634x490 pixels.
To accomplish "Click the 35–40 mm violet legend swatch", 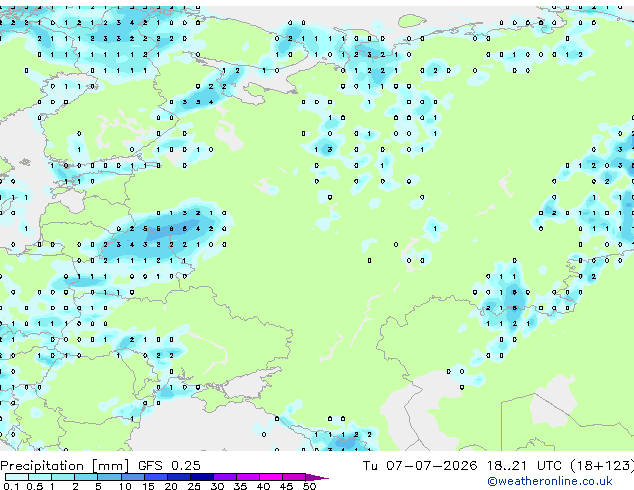I will [x=247, y=477].
